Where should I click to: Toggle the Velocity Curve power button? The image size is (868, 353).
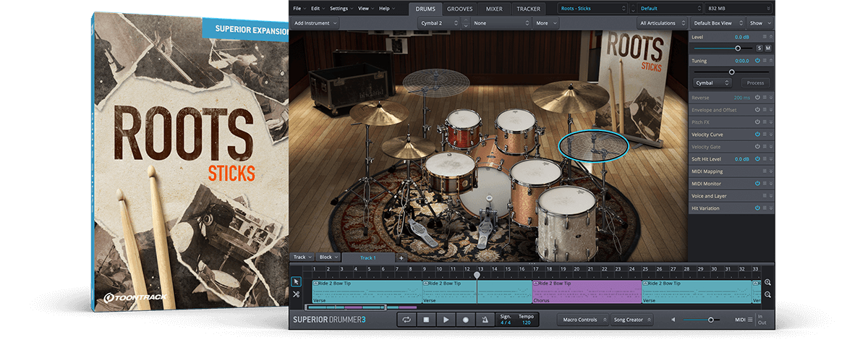point(757,135)
